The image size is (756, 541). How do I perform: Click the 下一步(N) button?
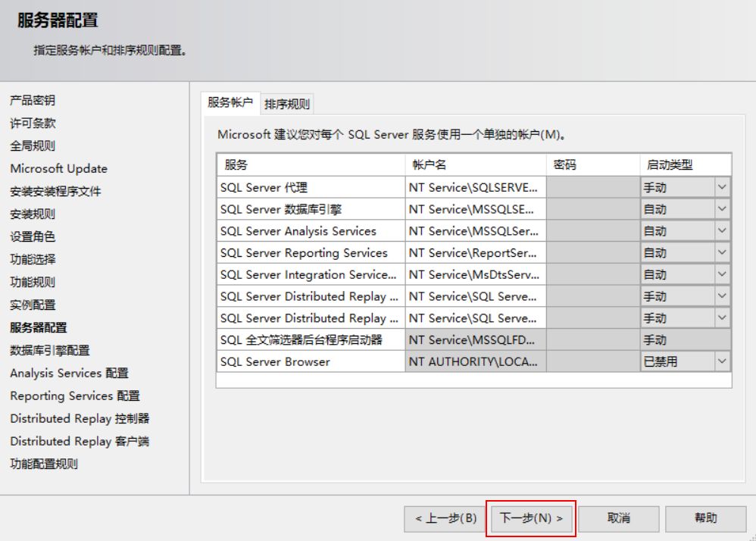pyautogui.click(x=531, y=518)
